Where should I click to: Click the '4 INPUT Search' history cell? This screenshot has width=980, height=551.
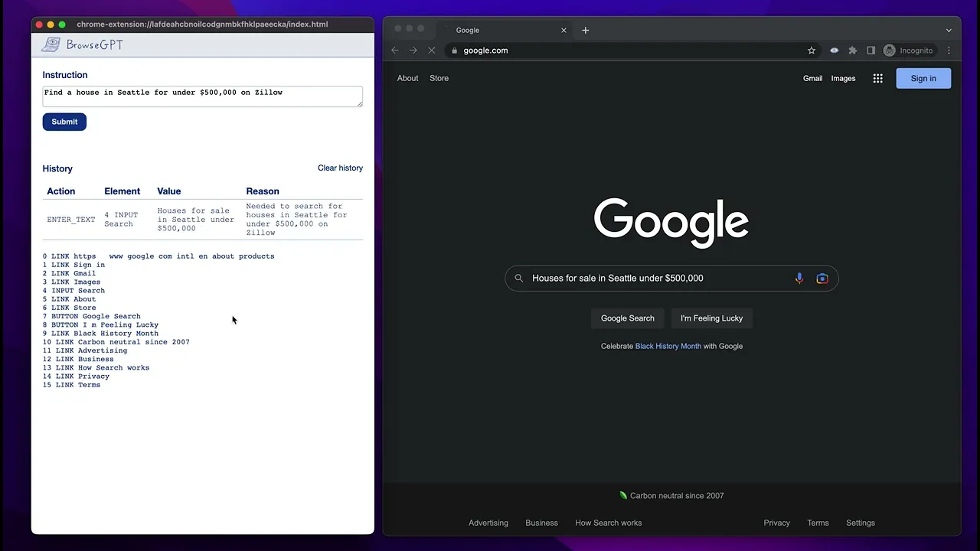point(121,220)
